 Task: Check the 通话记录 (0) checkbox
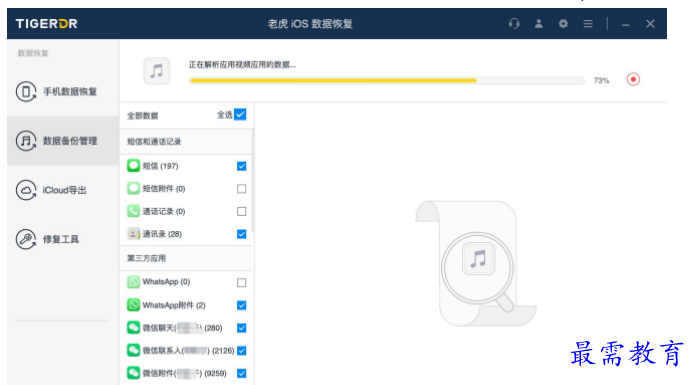(241, 211)
